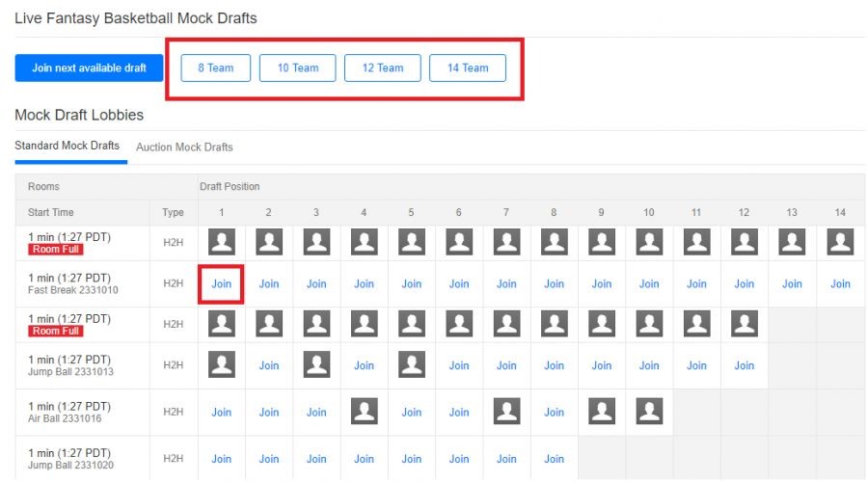Viewport: 868px width, 482px height.
Task: Open the Standard Mock Drafts tab
Action: pyautogui.click(x=68, y=147)
